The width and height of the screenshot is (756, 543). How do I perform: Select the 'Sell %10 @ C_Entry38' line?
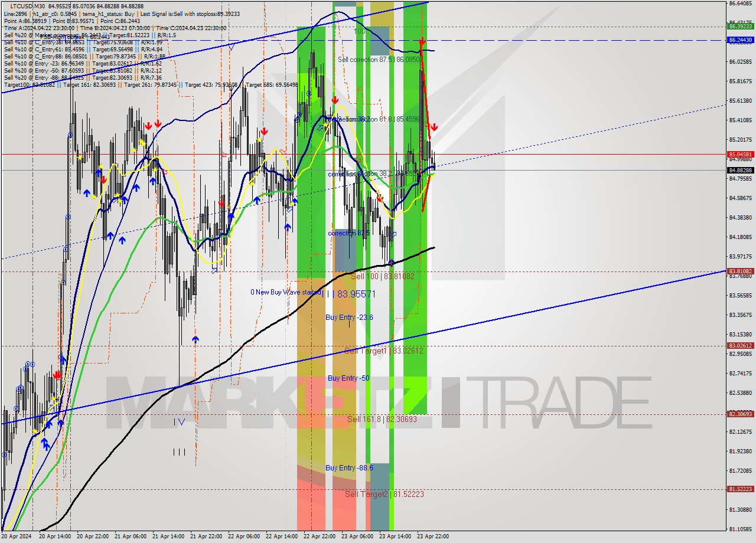[83, 42]
